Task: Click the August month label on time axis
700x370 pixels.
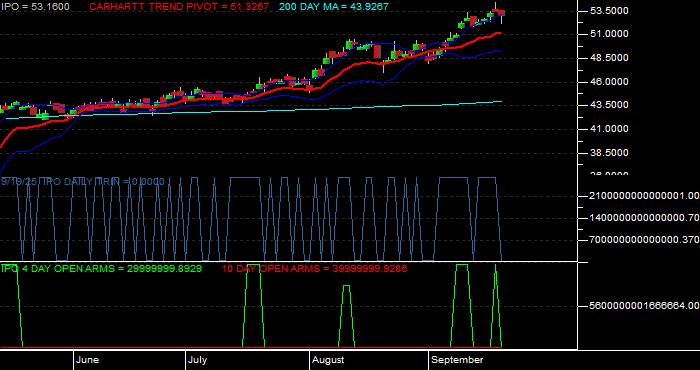Action: click(328, 360)
